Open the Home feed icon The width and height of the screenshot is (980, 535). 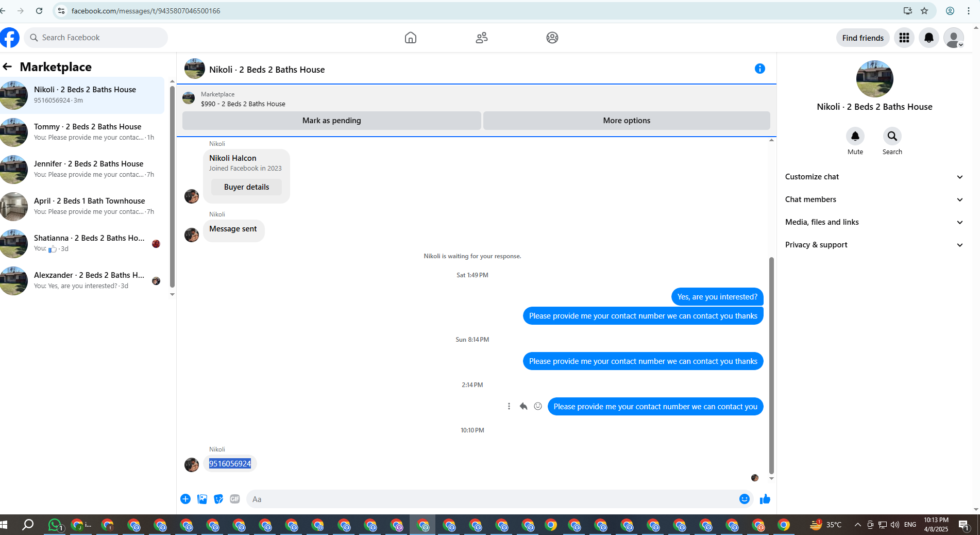411,38
